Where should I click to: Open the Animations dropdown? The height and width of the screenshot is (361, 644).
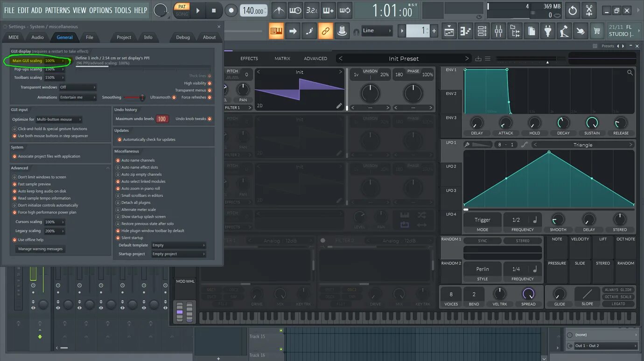point(77,97)
